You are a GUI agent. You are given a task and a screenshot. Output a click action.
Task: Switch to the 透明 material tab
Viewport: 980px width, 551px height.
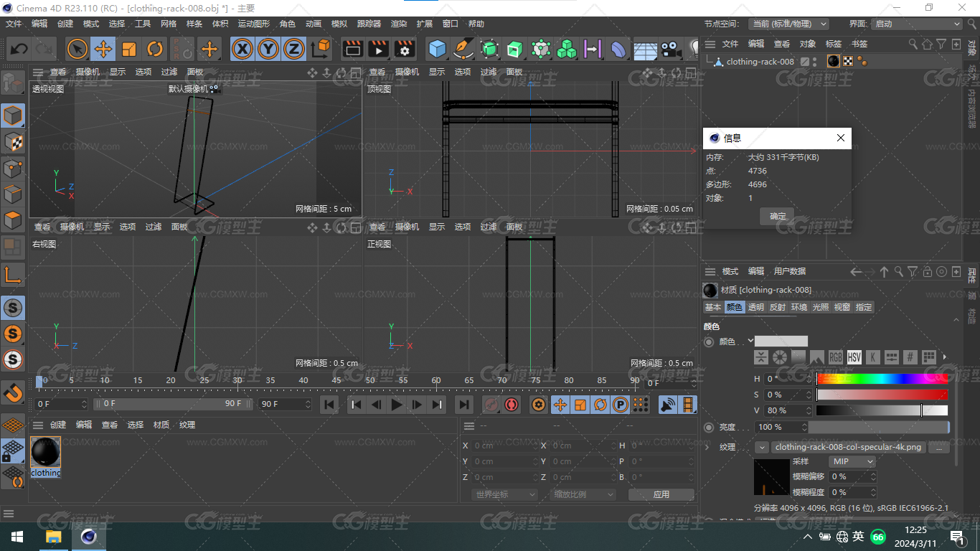tap(756, 307)
